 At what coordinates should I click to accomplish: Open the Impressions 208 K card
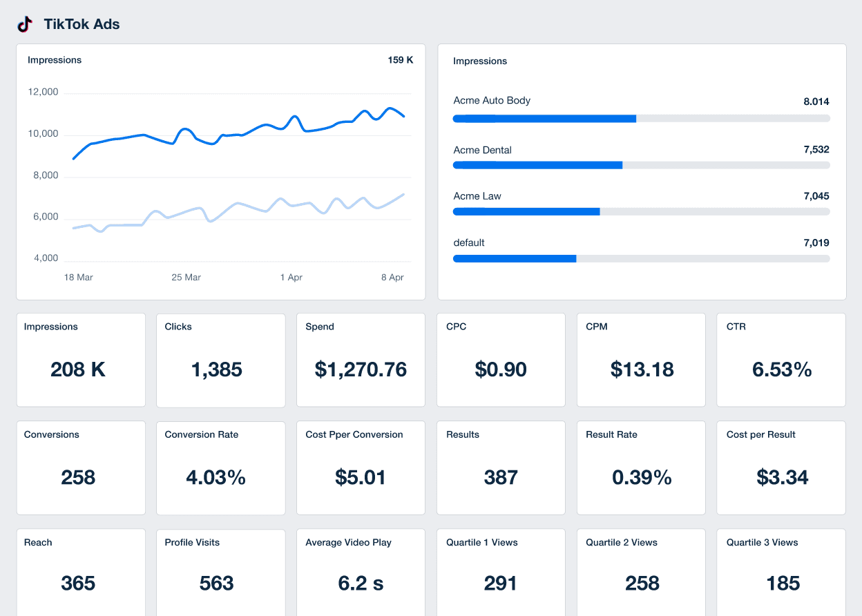pyautogui.click(x=81, y=359)
